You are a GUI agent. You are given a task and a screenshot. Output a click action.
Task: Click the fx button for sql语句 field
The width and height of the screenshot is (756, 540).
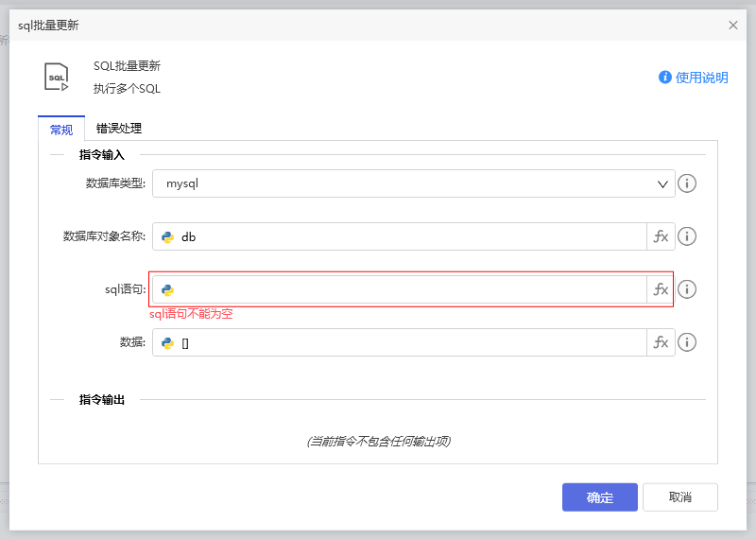click(661, 289)
